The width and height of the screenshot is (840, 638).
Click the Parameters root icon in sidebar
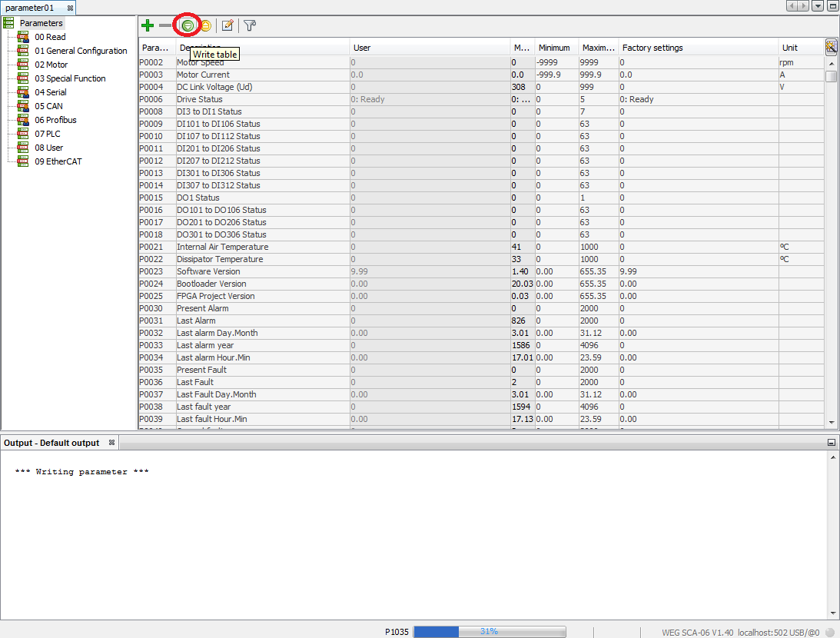[x=9, y=22]
